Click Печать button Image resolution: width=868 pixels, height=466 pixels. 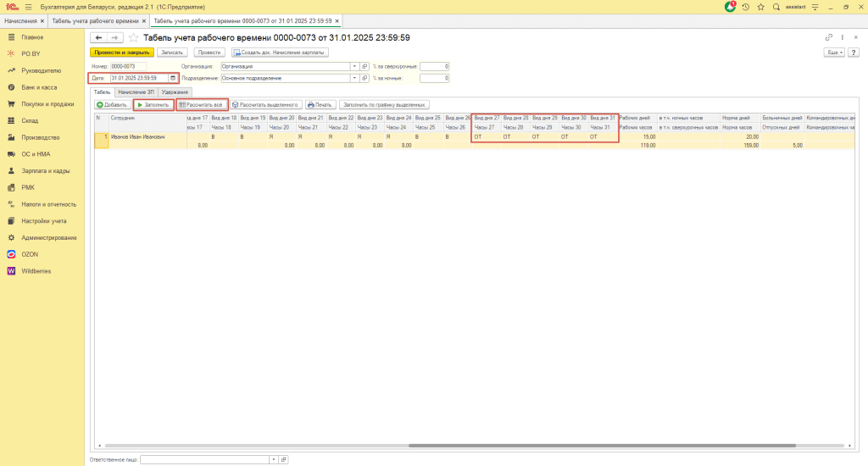320,104
